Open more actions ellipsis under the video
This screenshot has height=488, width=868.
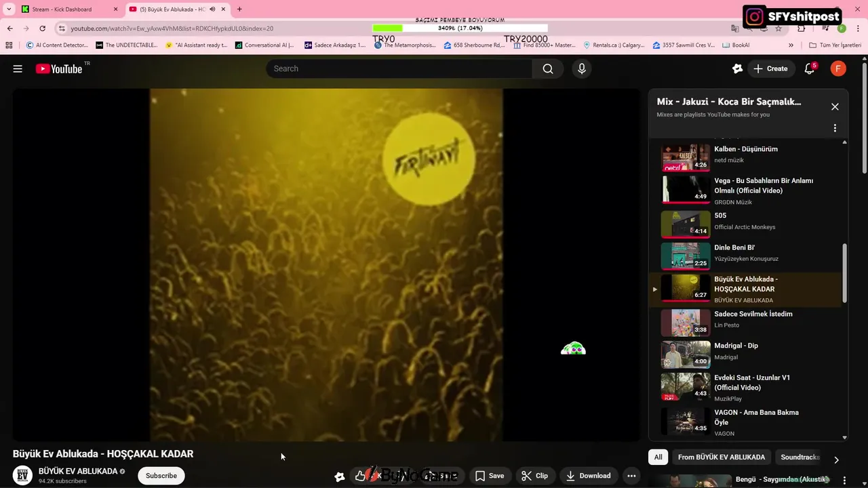click(x=631, y=476)
